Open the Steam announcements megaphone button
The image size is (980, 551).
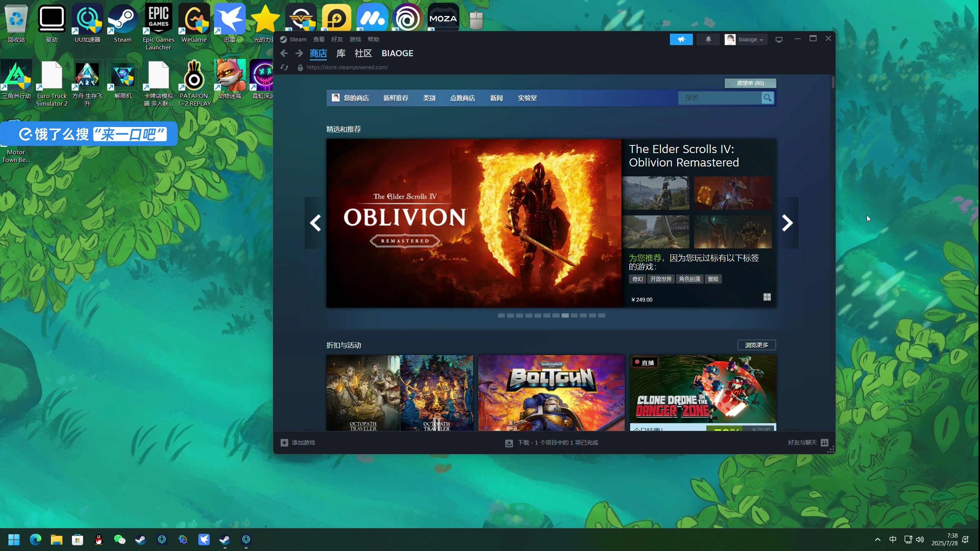(x=681, y=39)
